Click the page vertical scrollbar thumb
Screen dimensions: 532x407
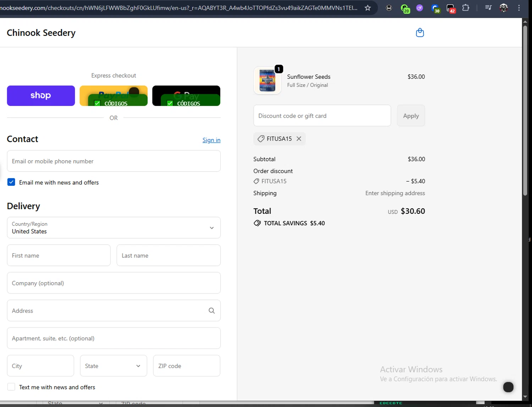[525, 110]
